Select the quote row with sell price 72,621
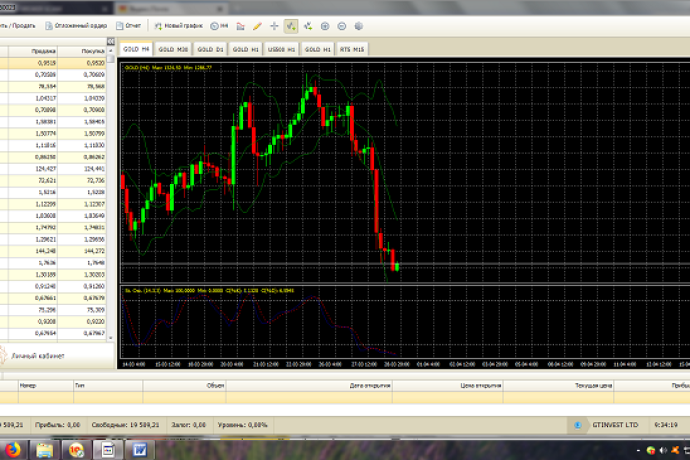The height and width of the screenshot is (460, 690). [x=53, y=180]
